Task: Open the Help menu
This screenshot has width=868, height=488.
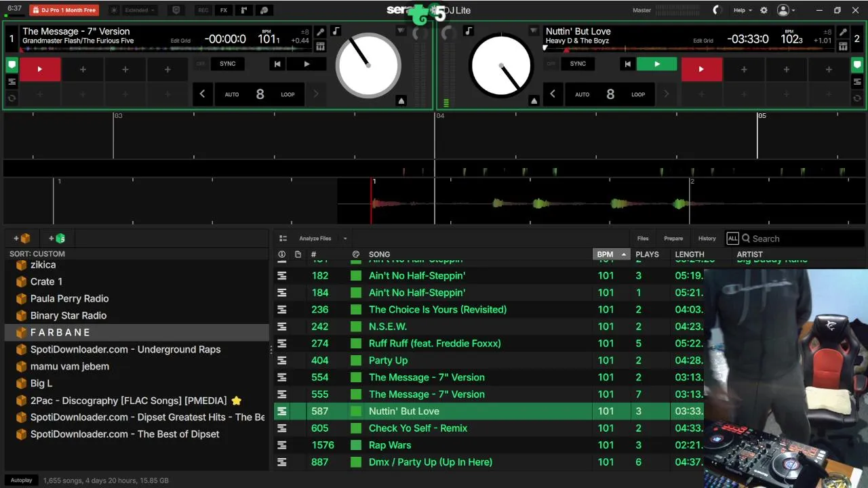Action: click(x=742, y=10)
